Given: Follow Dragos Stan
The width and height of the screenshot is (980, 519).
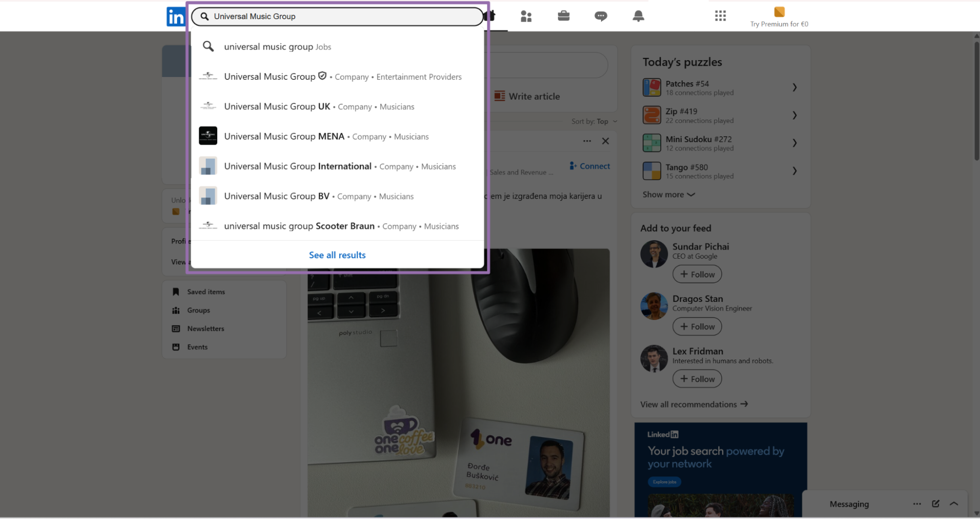Looking at the screenshot, I should (x=697, y=326).
